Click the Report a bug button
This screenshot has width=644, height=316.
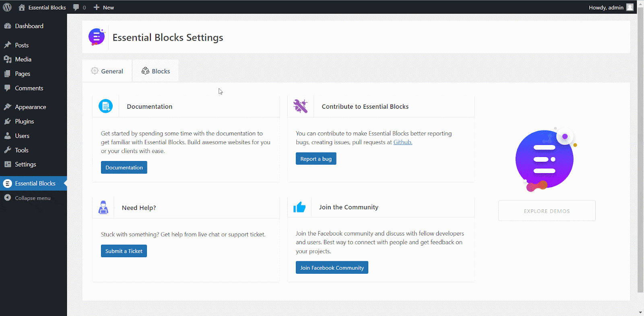316,159
